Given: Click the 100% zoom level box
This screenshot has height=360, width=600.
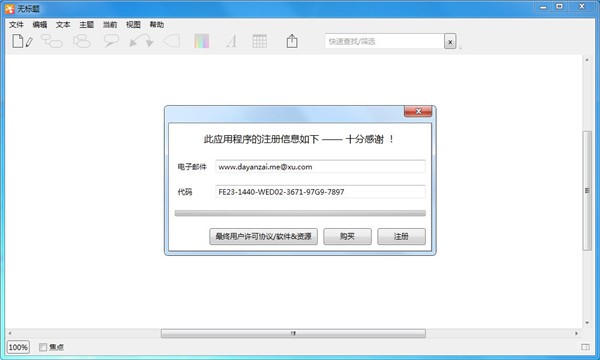Looking at the screenshot, I should (x=18, y=347).
